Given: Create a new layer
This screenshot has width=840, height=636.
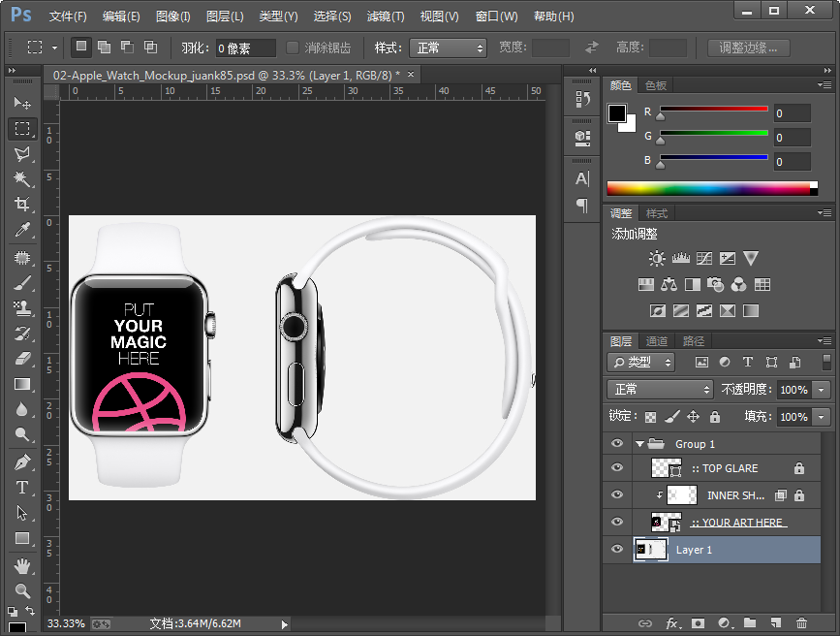Looking at the screenshot, I should 776,623.
